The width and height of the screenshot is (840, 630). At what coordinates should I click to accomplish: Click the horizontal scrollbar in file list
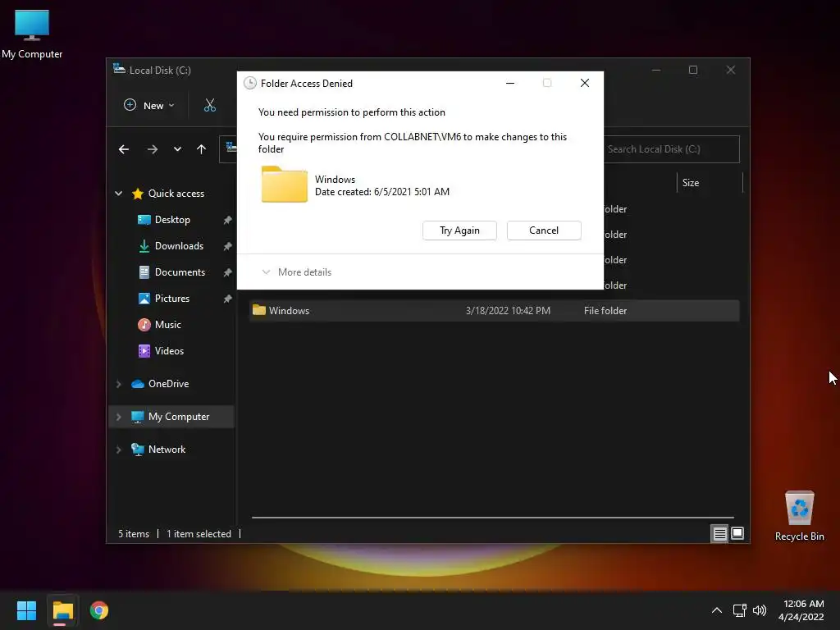492,518
